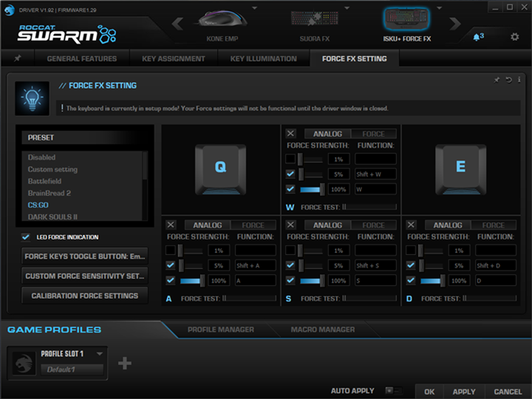
Task: Open the Macro Manager tab
Action: [322, 330]
